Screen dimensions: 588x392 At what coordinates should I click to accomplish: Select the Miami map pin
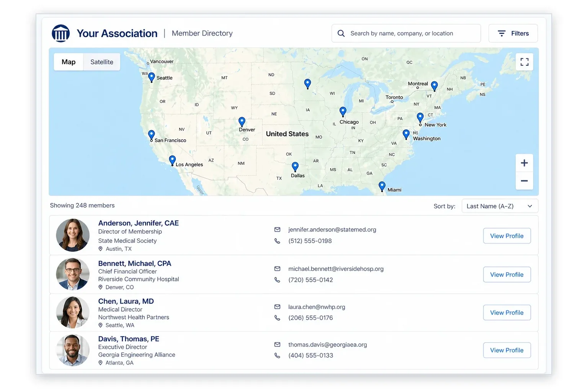coord(382,186)
